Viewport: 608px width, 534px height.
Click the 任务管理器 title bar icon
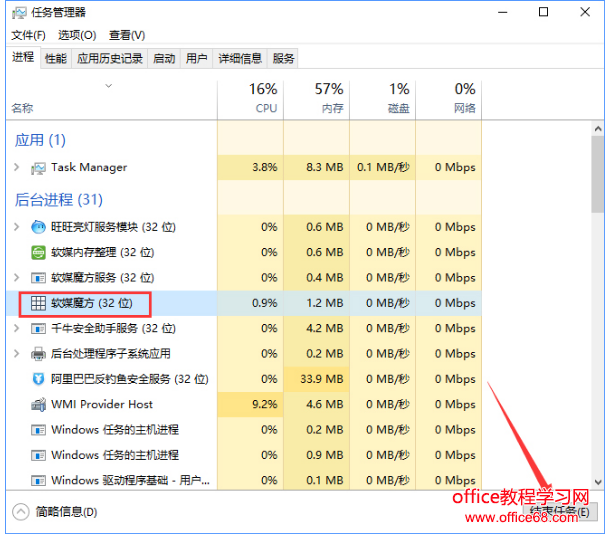[19, 13]
